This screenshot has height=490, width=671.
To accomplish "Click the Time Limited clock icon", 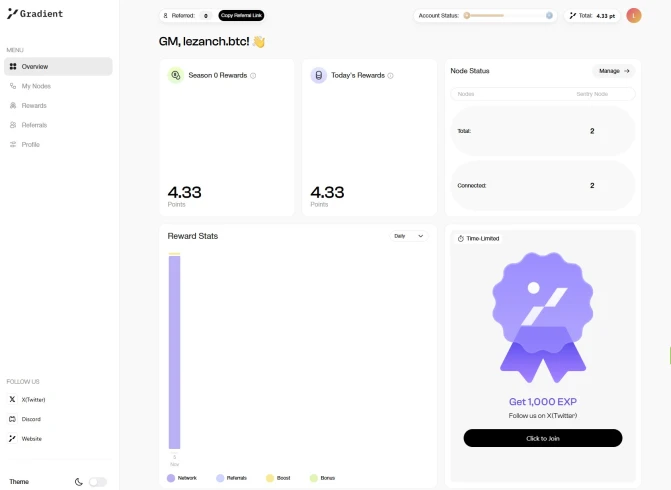I will 460,239.
